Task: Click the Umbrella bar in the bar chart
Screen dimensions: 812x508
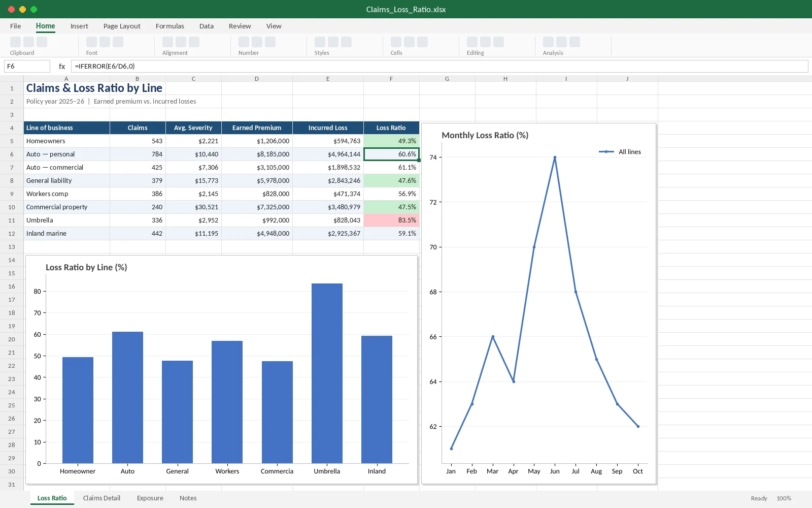Action: 327,373
